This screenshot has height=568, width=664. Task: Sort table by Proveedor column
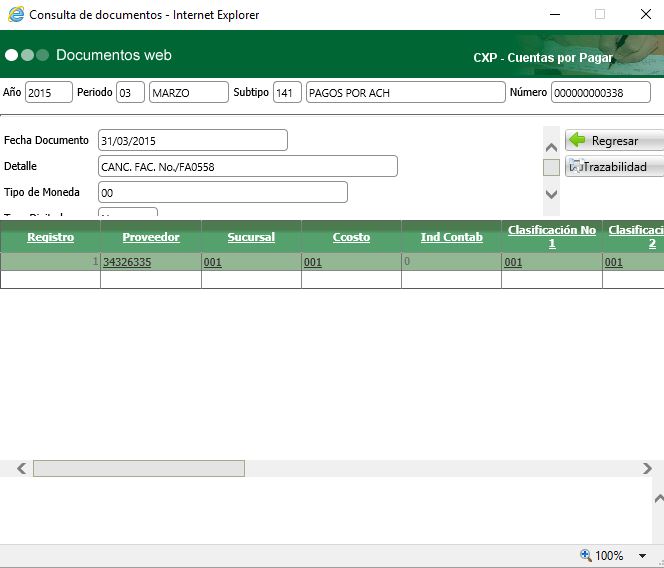pyautogui.click(x=151, y=237)
